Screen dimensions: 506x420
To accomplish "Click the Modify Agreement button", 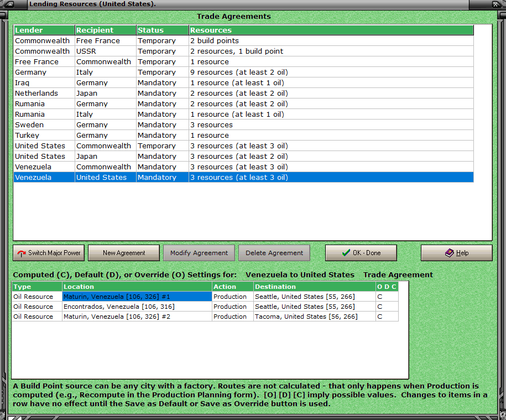I will 199,253.
